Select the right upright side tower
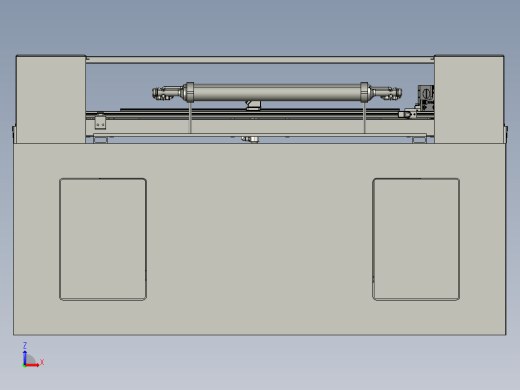520x390 pixels. pos(469,99)
